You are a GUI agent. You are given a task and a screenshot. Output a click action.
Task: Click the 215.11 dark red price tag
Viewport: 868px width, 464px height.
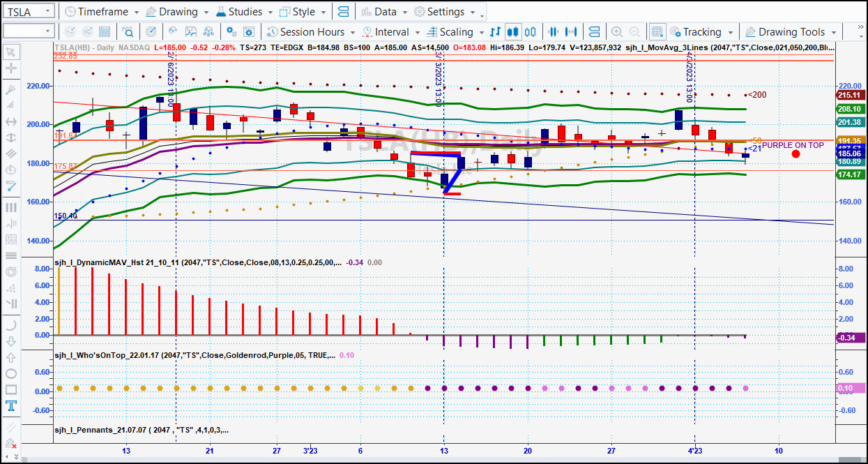click(x=850, y=95)
